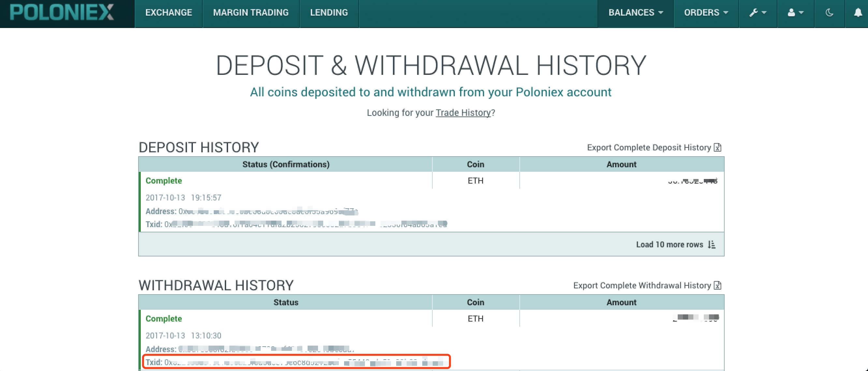Click the deposit Complete status
This screenshot has width=868, height=371.
click(x=164, y=181)
